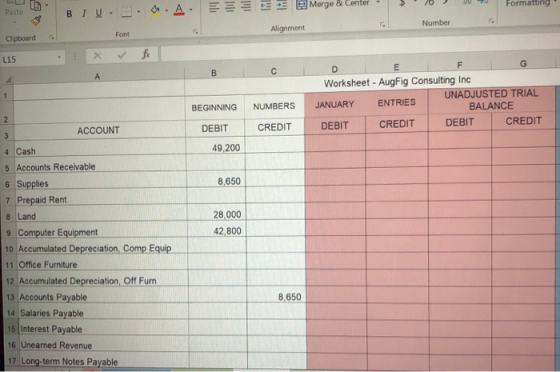Apply the red font color

tap(179, 10)
